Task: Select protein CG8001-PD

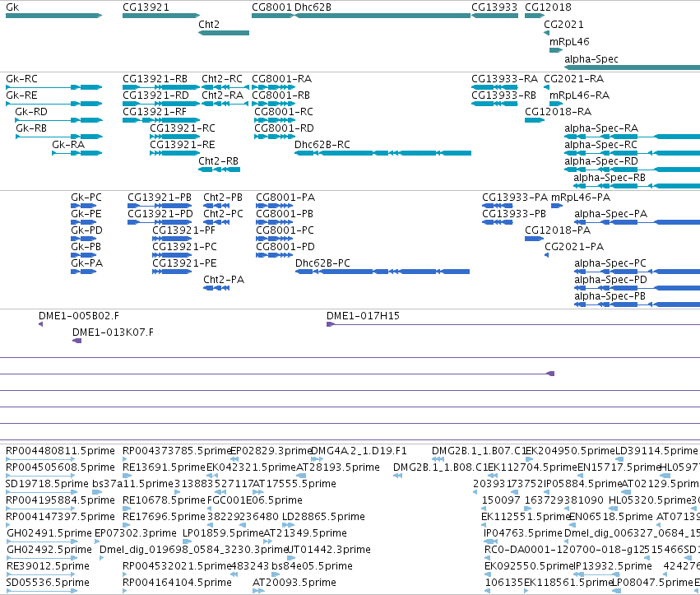Action: tap(285, 247)
